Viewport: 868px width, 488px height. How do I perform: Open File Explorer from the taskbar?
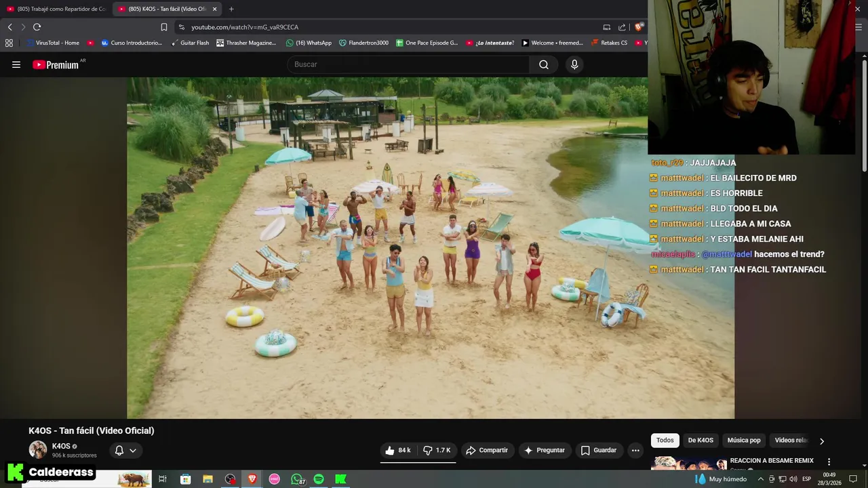pos(208,479)
